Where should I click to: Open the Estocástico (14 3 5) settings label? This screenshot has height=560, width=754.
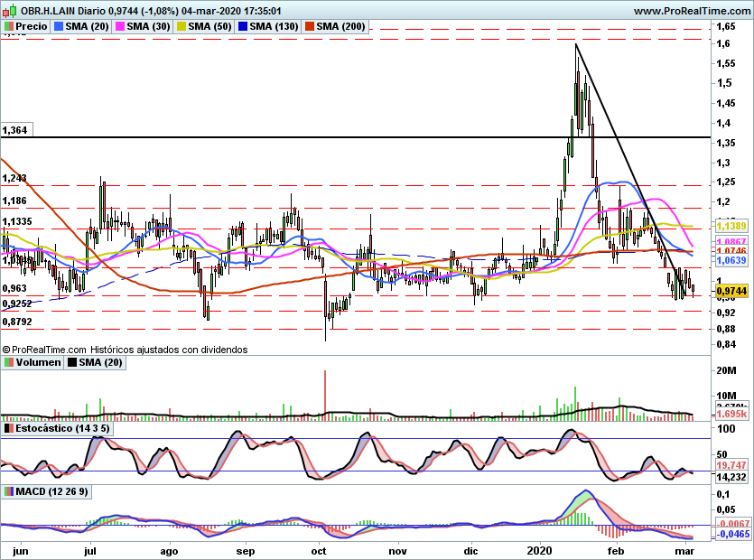click(x=62, y=428)
